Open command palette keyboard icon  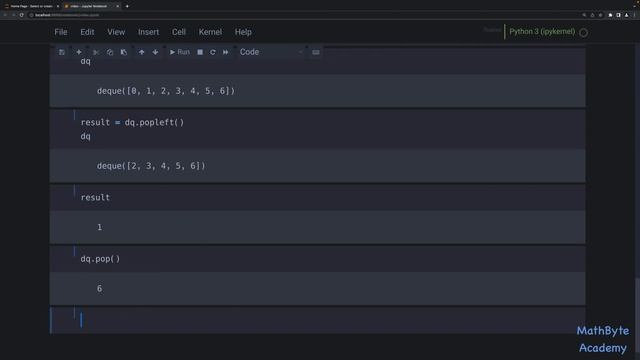pyautogui.click(x=316, y=52)
